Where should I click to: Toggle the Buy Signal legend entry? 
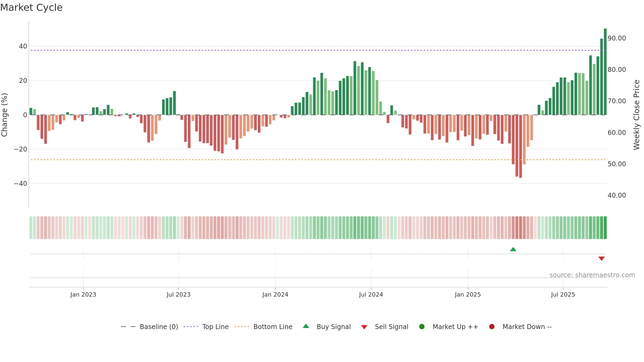[x=327, y=327]
